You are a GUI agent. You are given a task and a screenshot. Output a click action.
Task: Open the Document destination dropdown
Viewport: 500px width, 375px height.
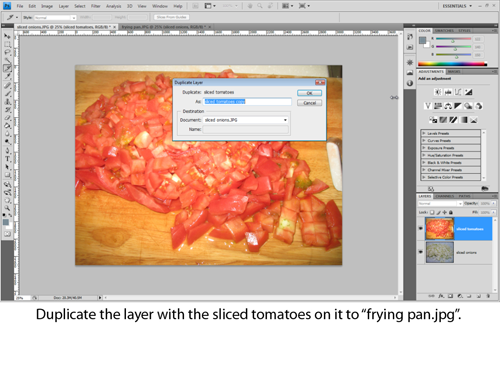[246, 120]
